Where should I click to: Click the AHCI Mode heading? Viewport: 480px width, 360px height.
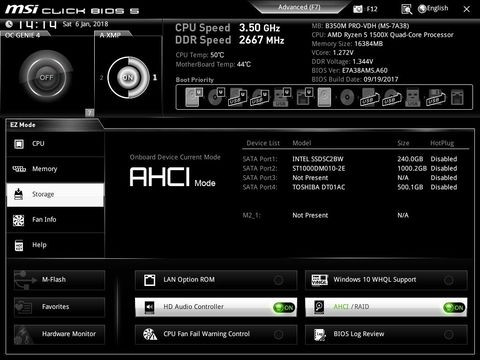pyautogui.click(x=172, y=177)
